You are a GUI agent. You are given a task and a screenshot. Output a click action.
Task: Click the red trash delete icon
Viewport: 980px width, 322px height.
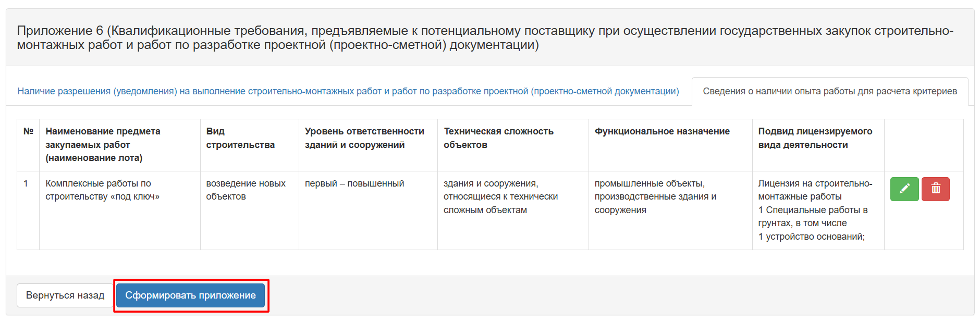(x=935, y=189)
